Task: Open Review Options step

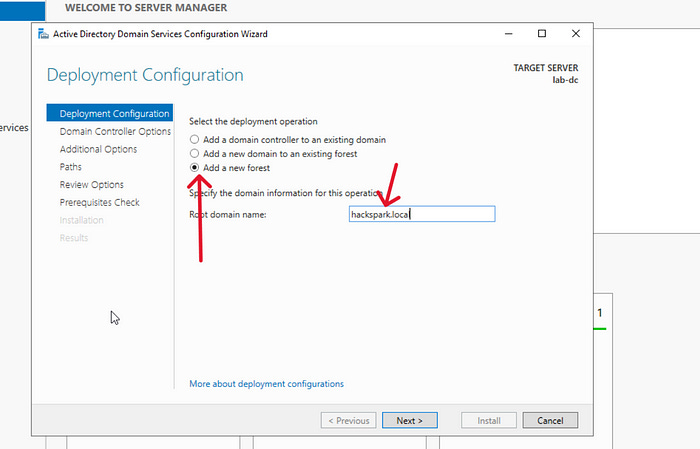Action: click(x=92, y=185)
